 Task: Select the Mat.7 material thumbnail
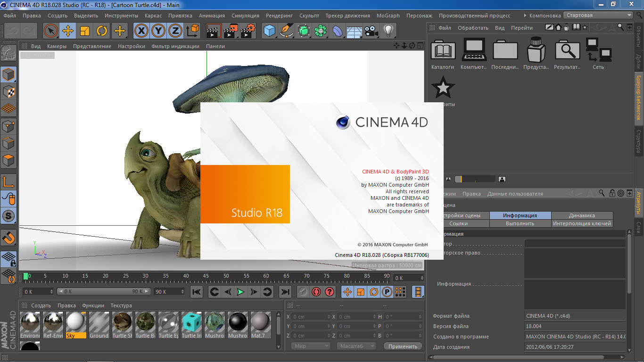coord(261,325)
